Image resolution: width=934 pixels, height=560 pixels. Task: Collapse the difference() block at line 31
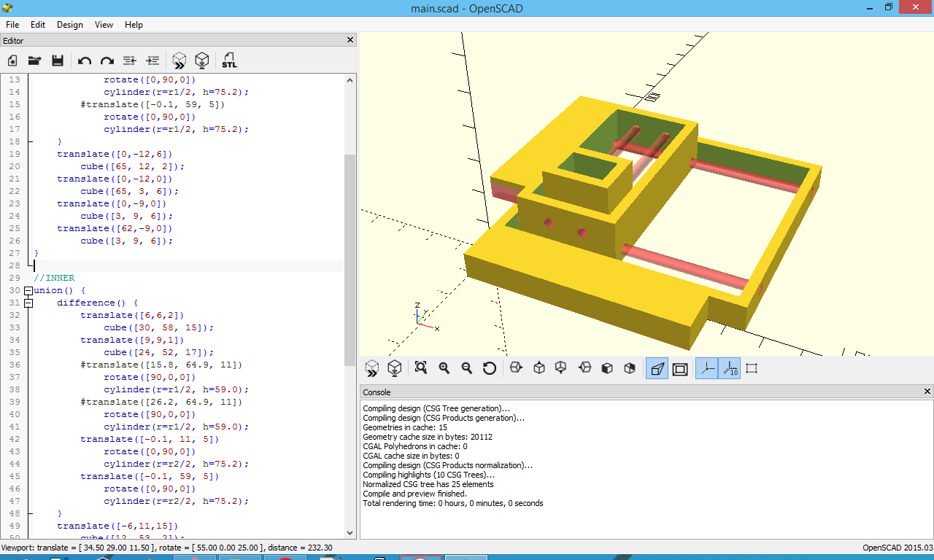(x=28, y=303)
